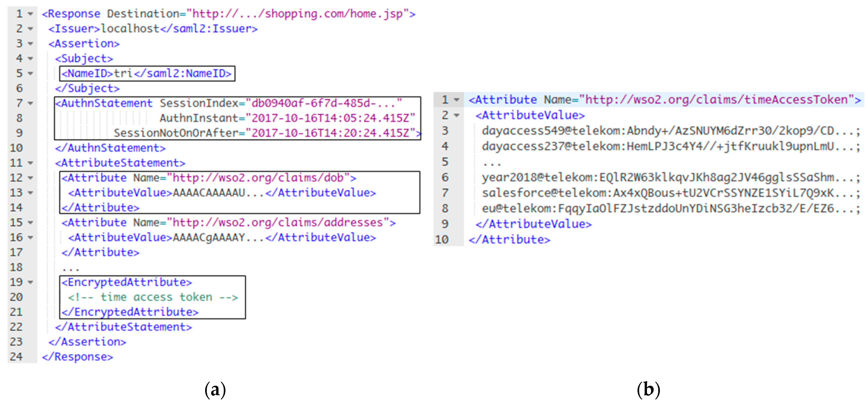Fold the addresses Attribute arrow on line 15
Viewport: 868px width, 406px height.
pos(30,222)
